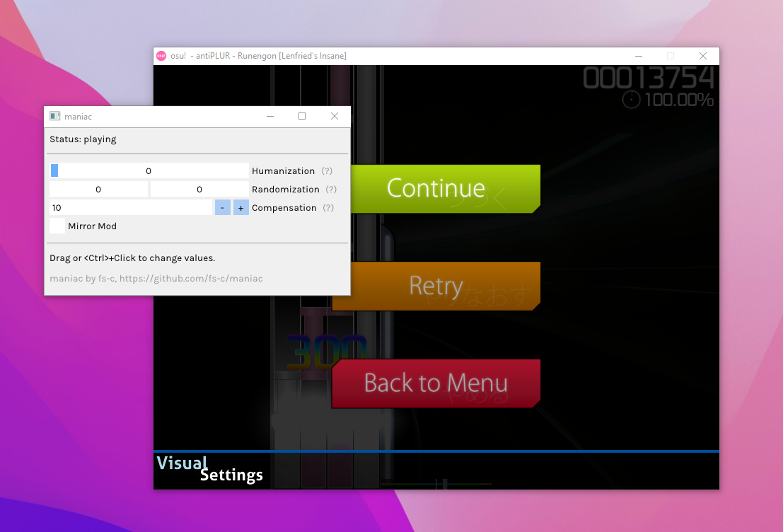Click the 100.00% accuracy display
Viewport: 783px width, 532px height.
679,100
